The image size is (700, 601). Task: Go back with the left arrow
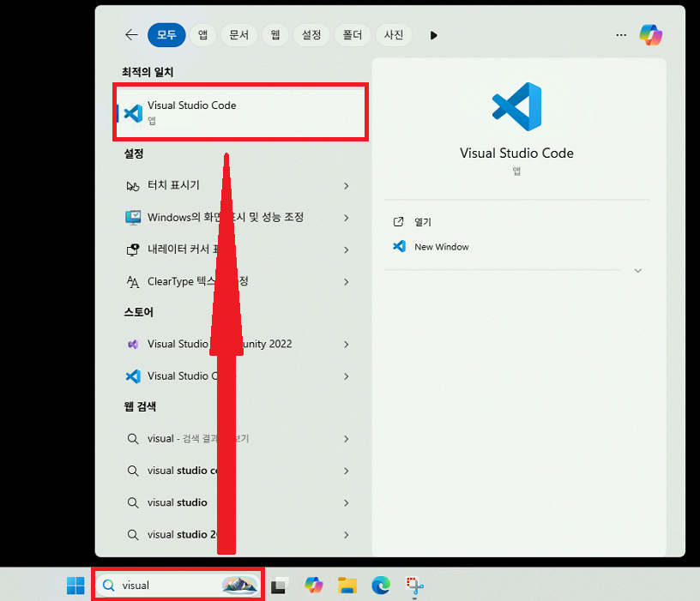[x=131, y=35]
